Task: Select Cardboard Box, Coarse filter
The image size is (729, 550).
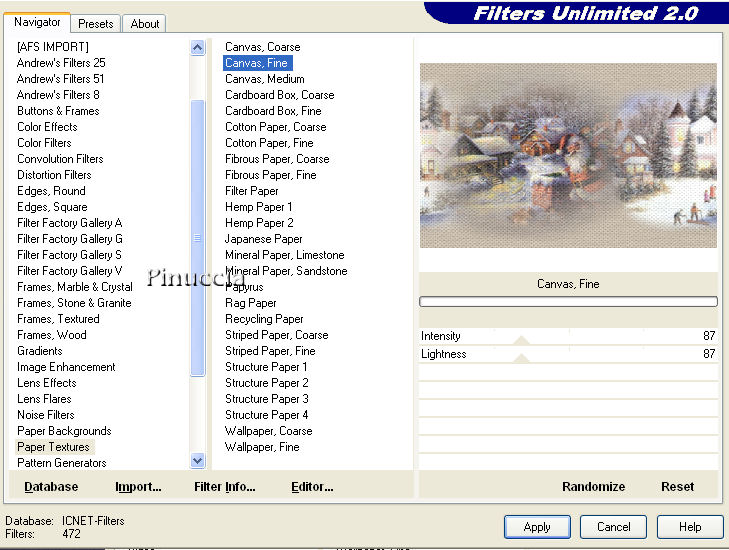Action: click(279, 95)
